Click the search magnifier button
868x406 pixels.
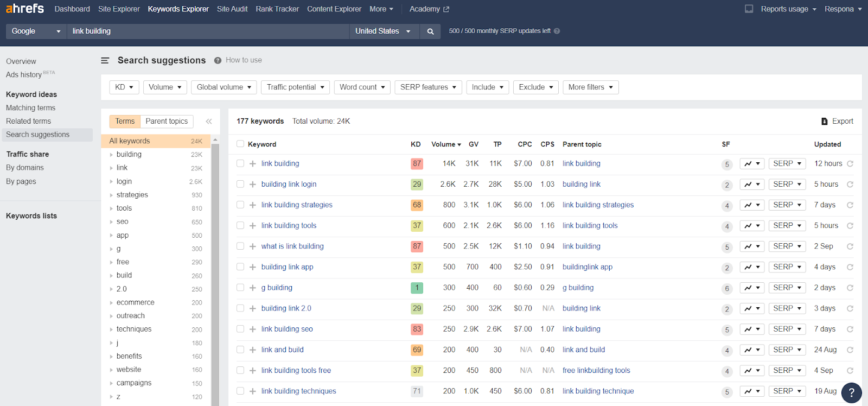pyautogui.click(x=430, y=31)
